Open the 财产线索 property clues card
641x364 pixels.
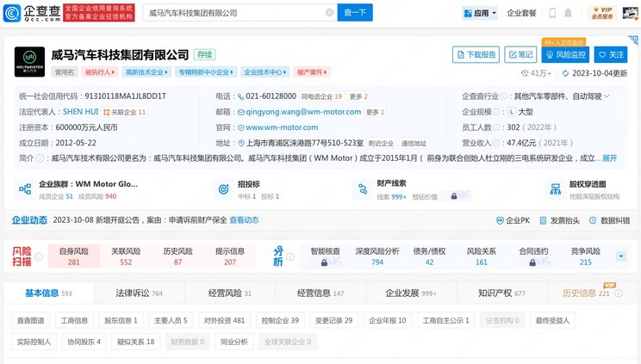[x=405, y=189]
